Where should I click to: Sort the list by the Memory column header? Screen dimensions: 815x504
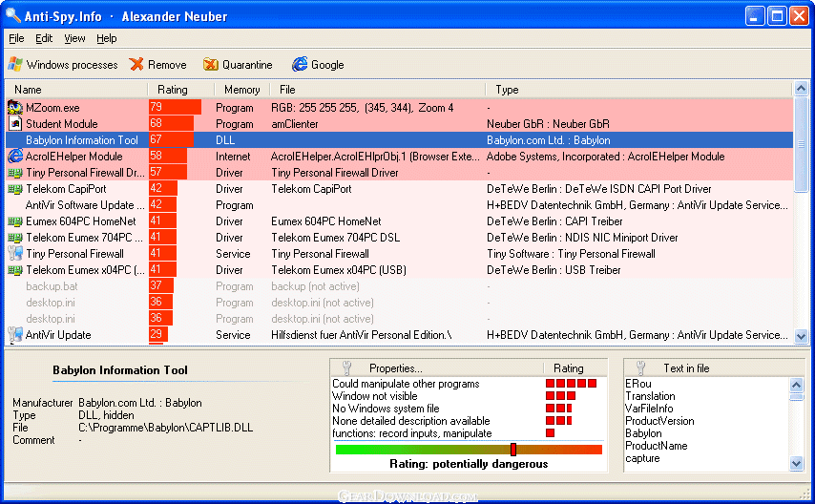click(x=242, y=90)
